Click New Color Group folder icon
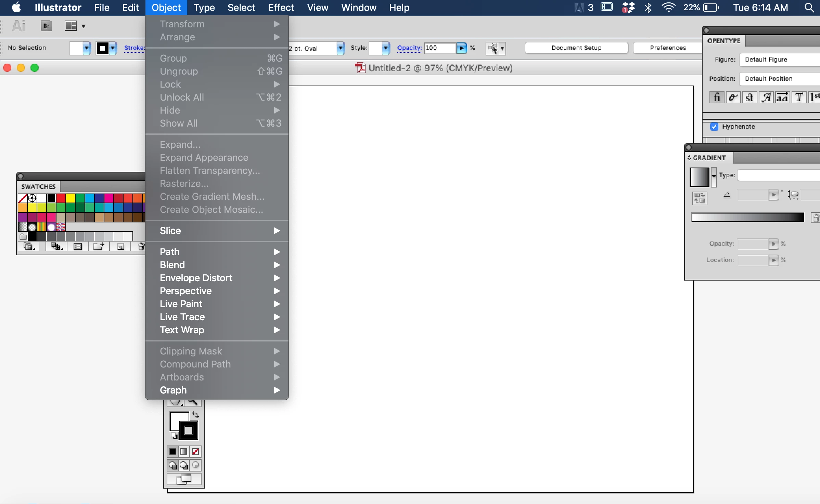The image size is (820, 504). coord(99,246)
